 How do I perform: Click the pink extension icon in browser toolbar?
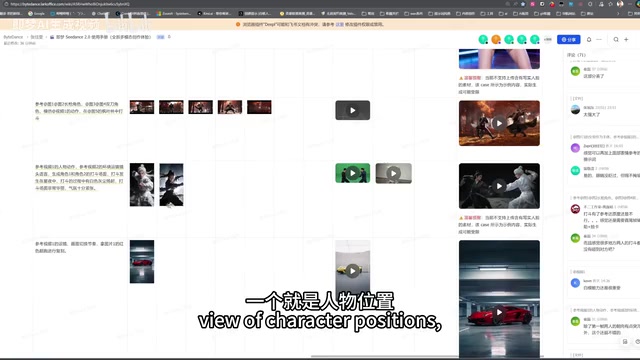[533, 4]
